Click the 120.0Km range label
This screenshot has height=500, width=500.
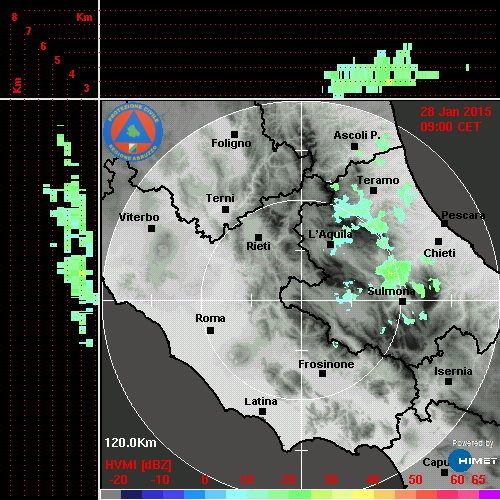click(130, 443)
